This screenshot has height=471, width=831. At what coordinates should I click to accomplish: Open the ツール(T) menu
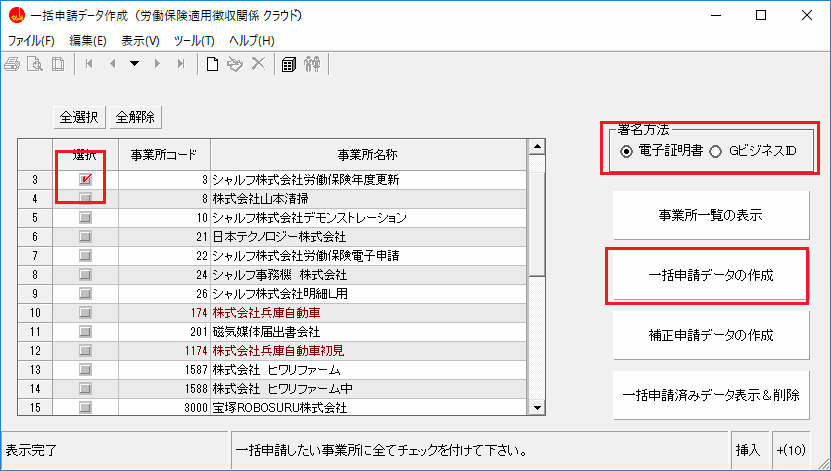click(x=194, y=41)
